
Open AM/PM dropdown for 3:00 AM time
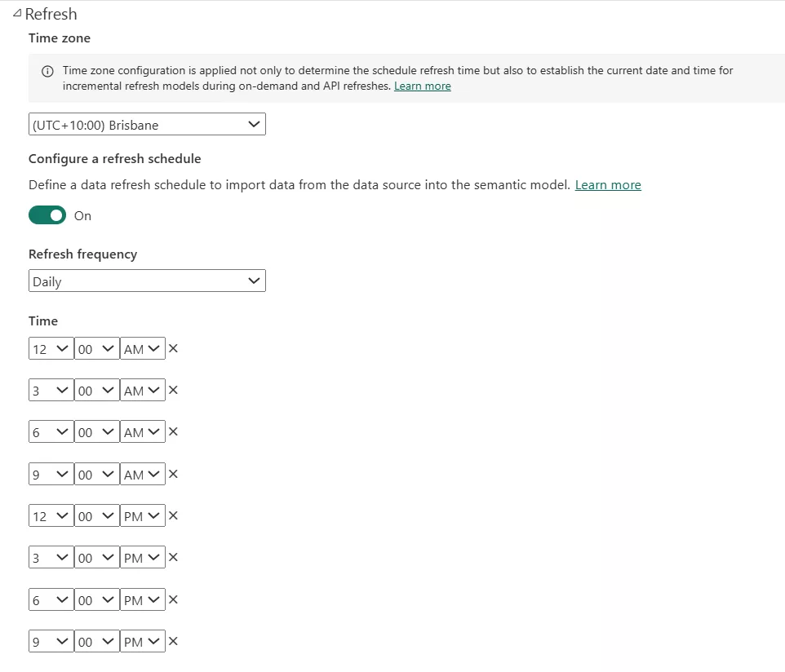point(143,390)
